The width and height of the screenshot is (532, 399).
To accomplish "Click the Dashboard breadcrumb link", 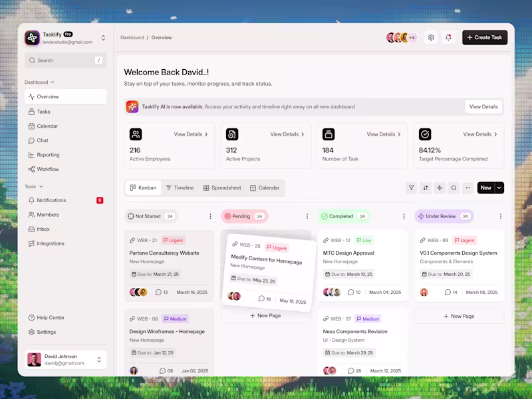I will [132, 38].
